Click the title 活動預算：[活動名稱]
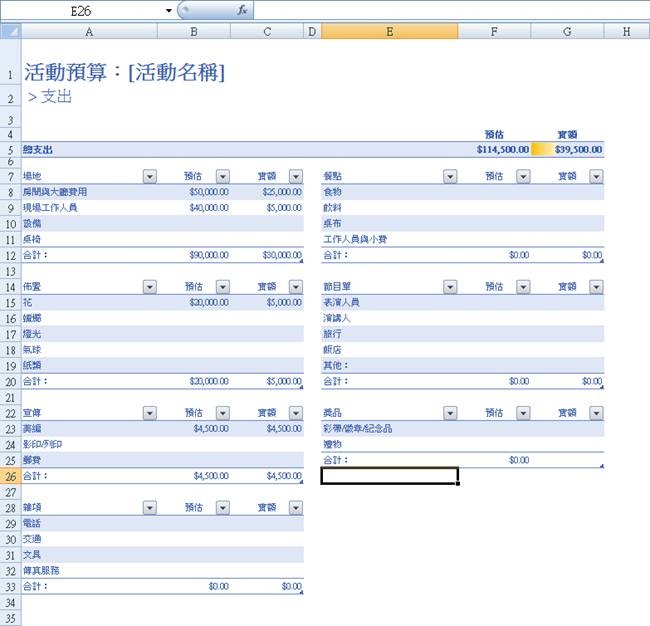Screen dimensions: 650x626 124,72
